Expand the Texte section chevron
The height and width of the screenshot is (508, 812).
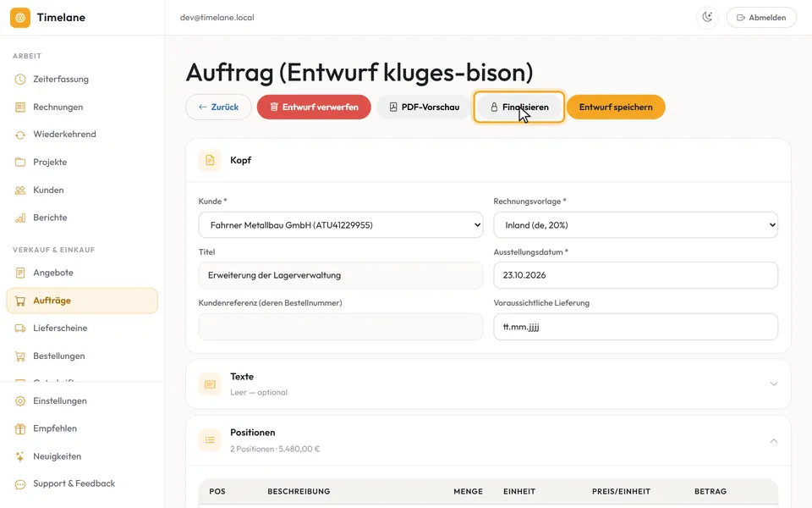click(774, 384)
